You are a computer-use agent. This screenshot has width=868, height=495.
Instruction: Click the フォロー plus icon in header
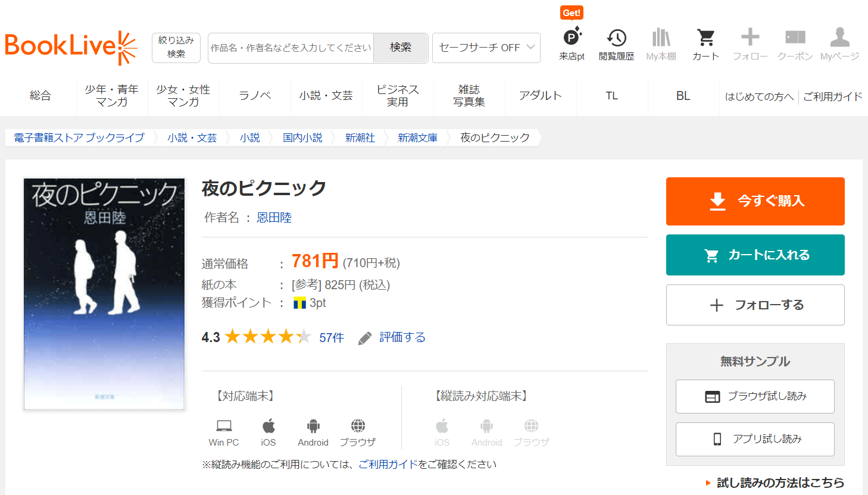750,38
